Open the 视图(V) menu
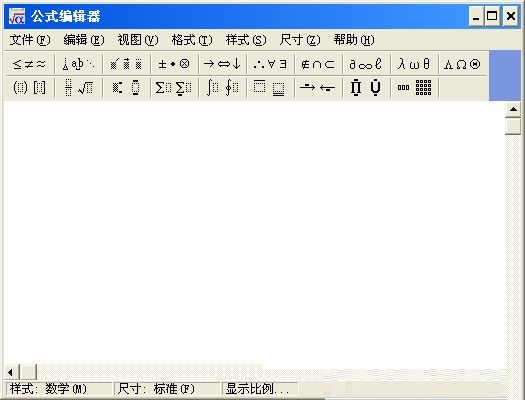525x400 pixels. [138, 40]
